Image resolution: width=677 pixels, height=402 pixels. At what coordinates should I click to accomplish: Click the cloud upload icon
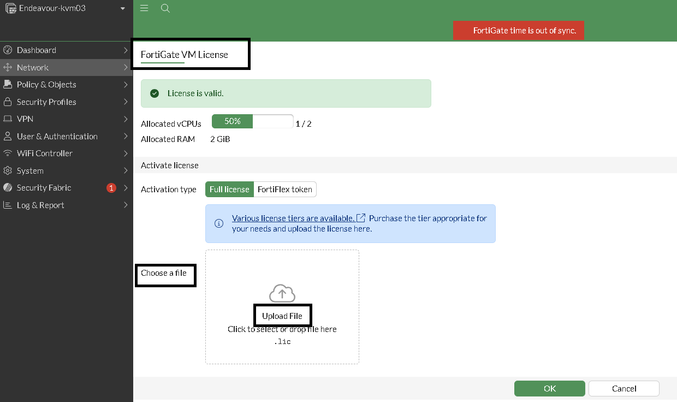point(282,293)
